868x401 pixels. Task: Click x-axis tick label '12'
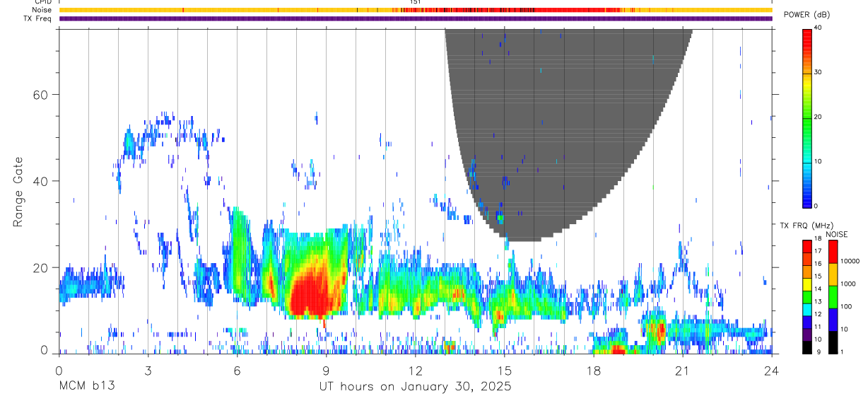(416, 370)
